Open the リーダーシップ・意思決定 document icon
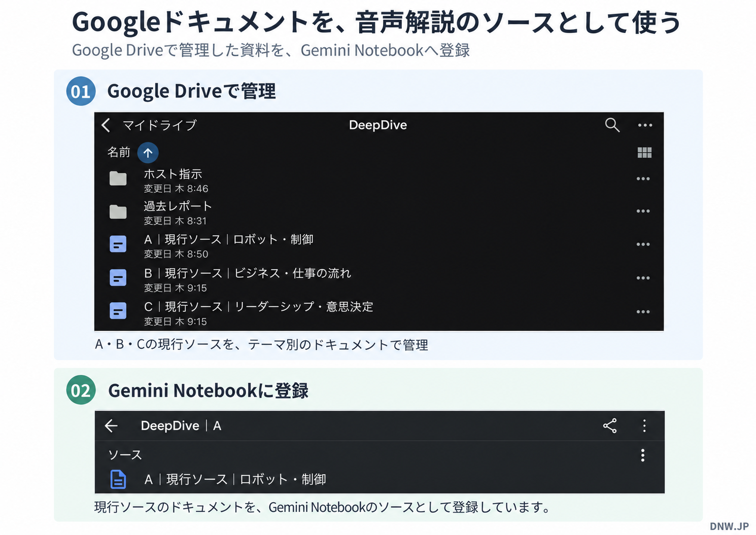This screenshot has width=756, height=535. click(x=118, y=311)
